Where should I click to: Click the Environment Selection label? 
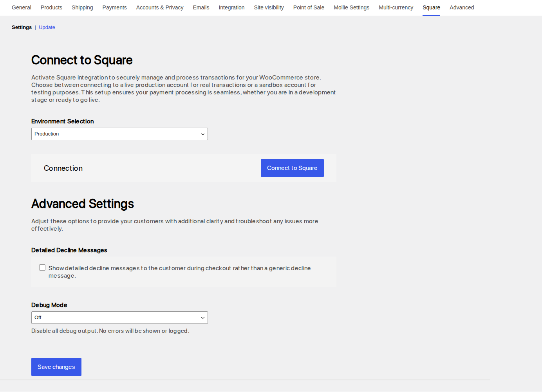tap(63, 121)
